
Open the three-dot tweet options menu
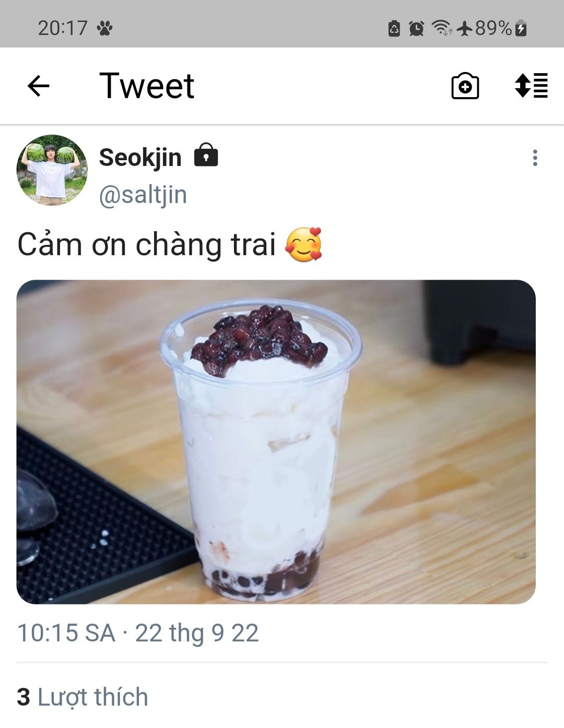535,158
